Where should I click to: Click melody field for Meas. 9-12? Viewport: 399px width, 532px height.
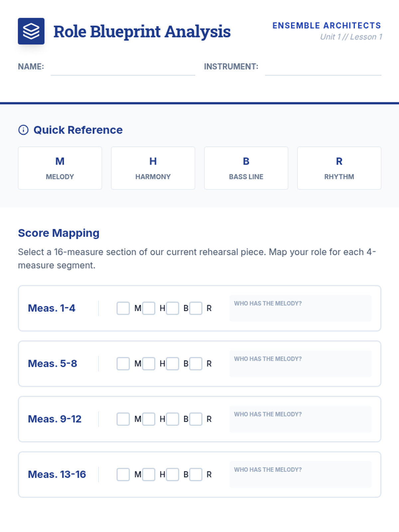pos(300,419)
